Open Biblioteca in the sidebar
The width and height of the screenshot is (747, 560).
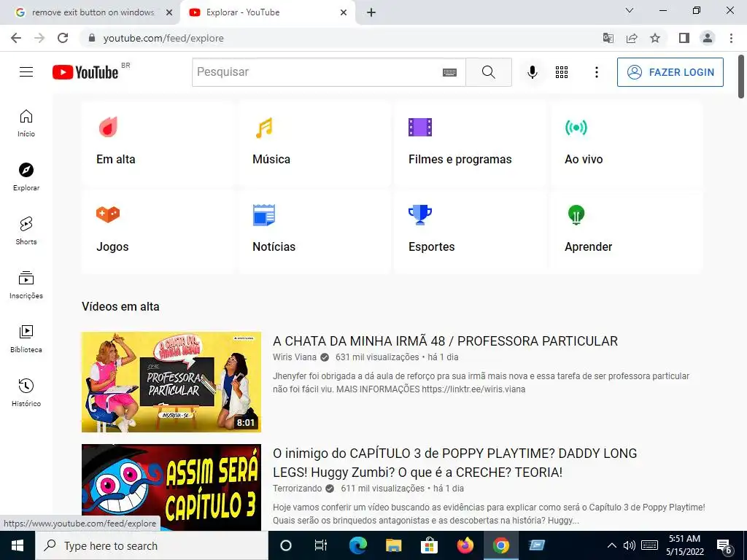coord(26,338)
